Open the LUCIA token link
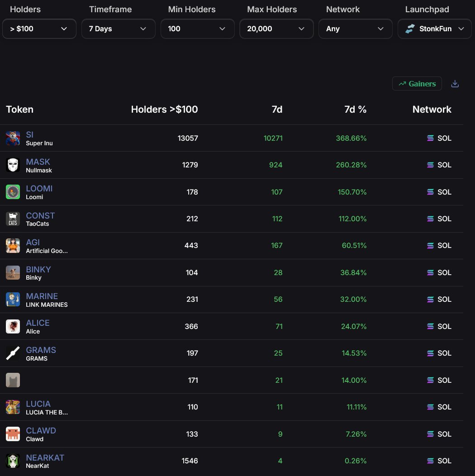The image size is (475, 476). pos(38,404)
